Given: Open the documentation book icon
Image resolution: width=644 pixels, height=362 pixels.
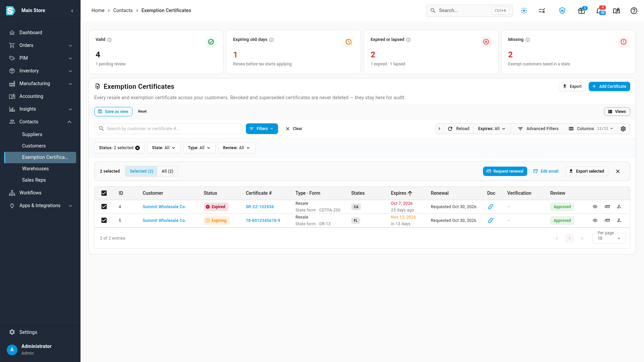Looking at the screenshot, I should click(x=616, y=11).
